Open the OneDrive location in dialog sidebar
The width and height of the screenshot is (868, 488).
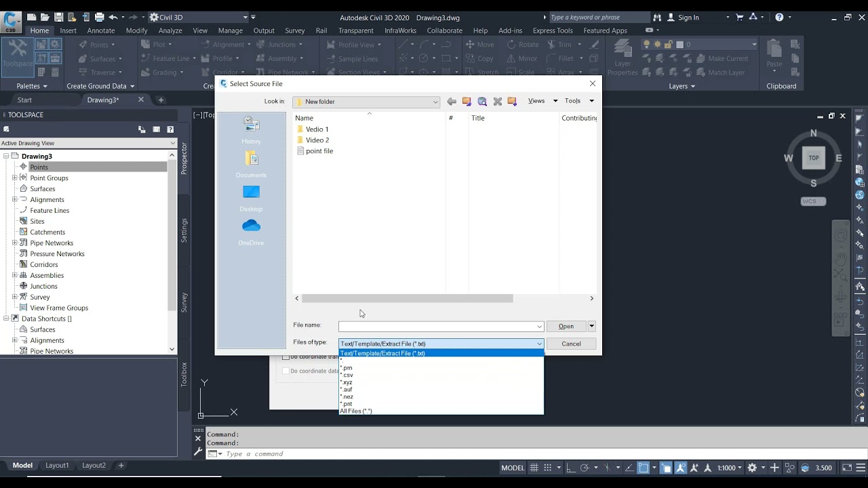[251, 232]
